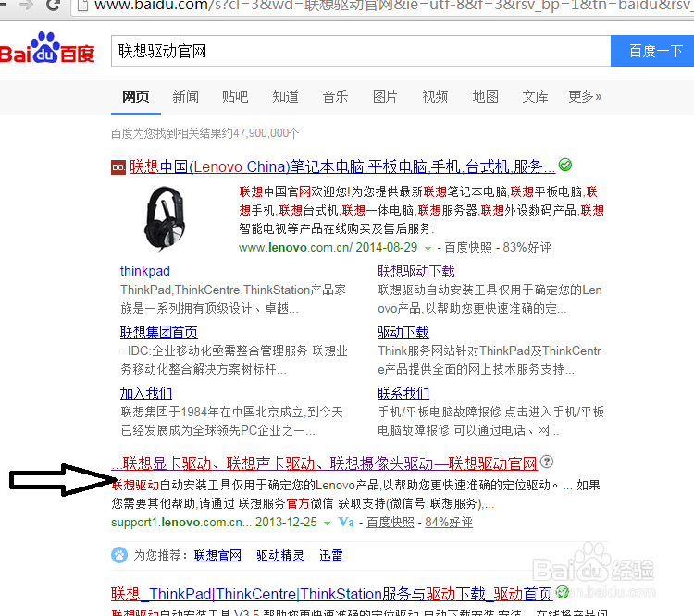Switch to the 地图 tab
694x616 pixels.
485,96
